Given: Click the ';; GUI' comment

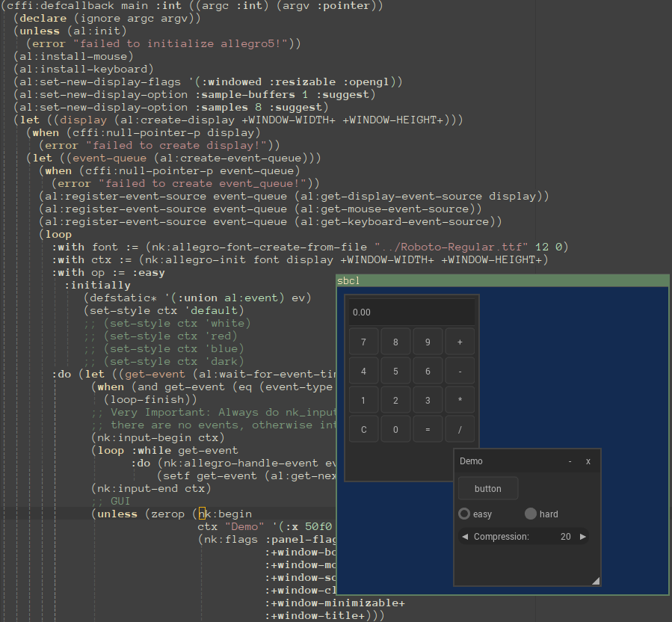Looking at the screenshot, I should tap(111, 501).
